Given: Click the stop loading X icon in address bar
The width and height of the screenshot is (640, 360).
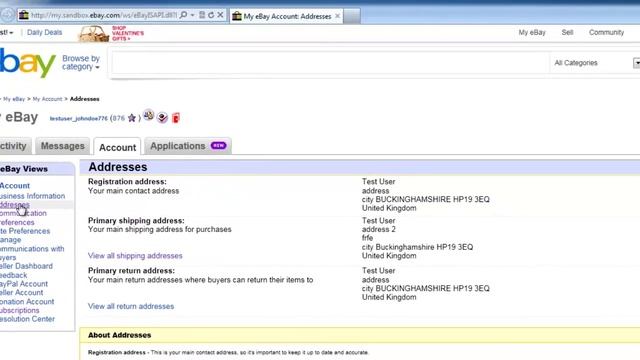Looking at the screenshot, I should (220, 15).
